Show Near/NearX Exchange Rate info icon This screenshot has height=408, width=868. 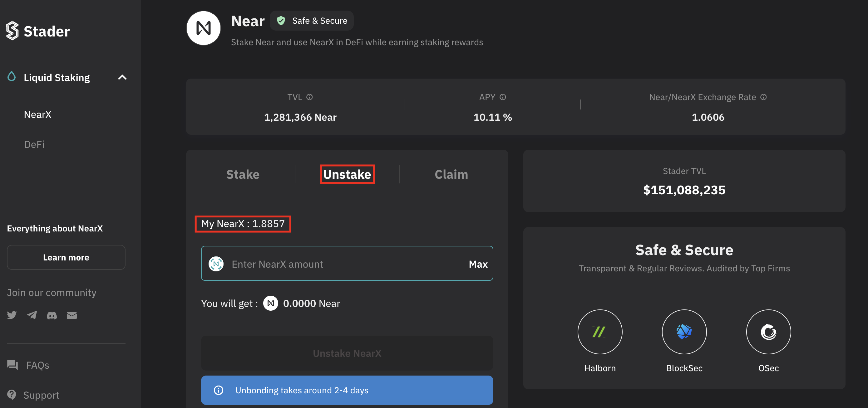click(x=763, y=97)
